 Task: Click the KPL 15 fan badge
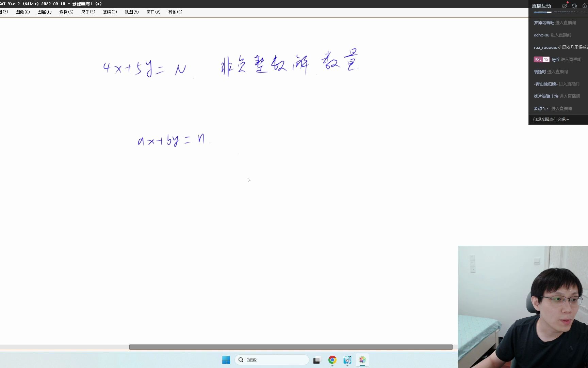click(541, 59)
